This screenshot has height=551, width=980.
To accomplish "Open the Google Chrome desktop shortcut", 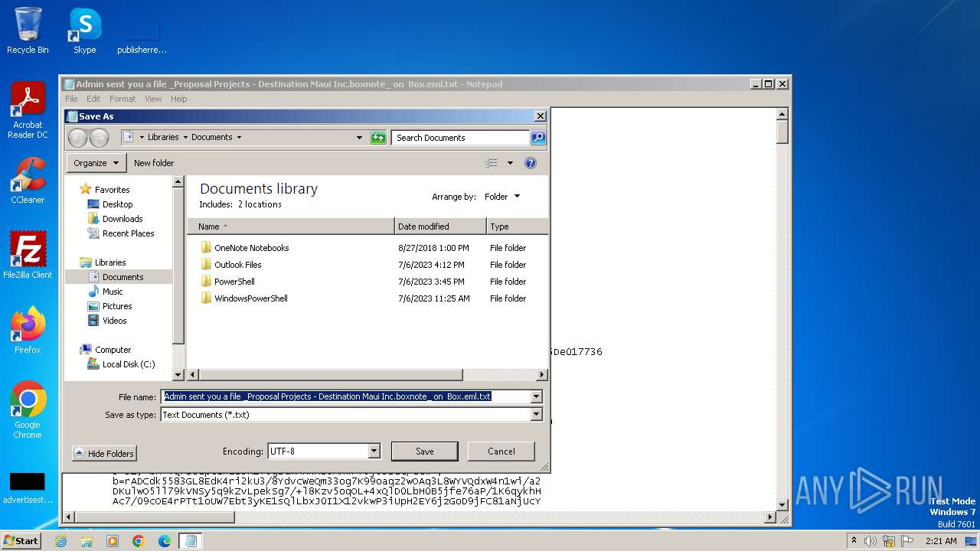I will [28, 410].
